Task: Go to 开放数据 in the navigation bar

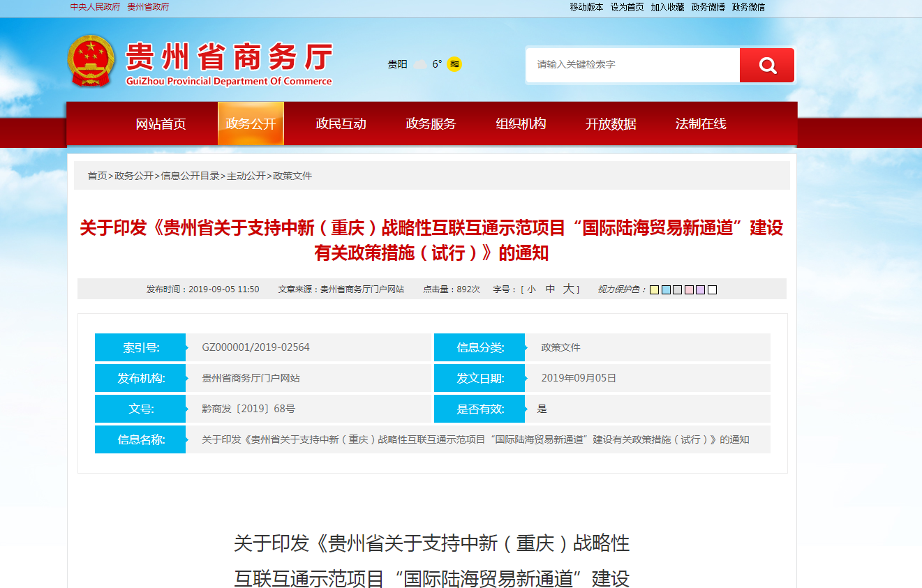Action: (611, 124)
